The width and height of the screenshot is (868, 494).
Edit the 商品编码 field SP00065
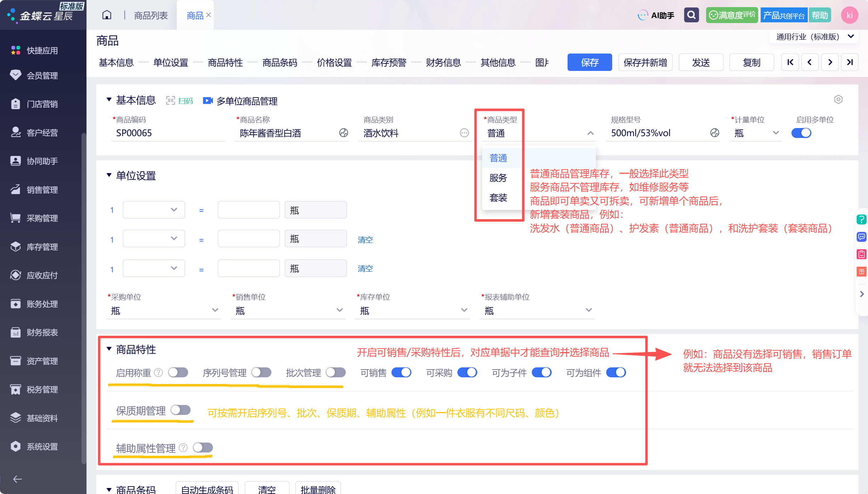(x=168, y=133)
